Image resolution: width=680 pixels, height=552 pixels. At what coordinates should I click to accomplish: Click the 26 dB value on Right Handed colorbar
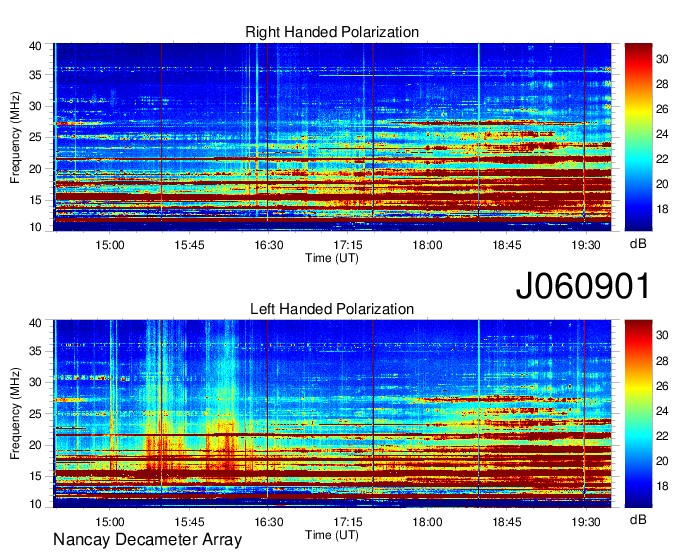click(x=662, y=109)
